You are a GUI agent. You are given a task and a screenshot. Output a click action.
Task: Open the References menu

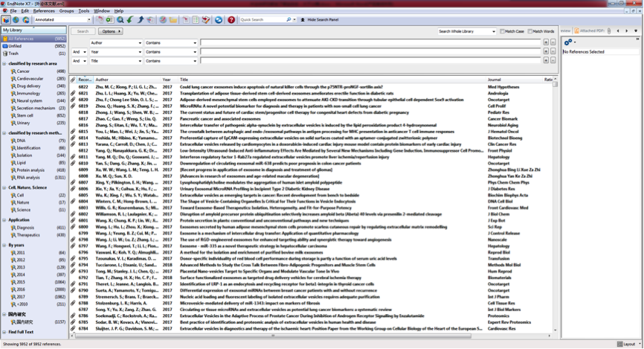(44, 11)
